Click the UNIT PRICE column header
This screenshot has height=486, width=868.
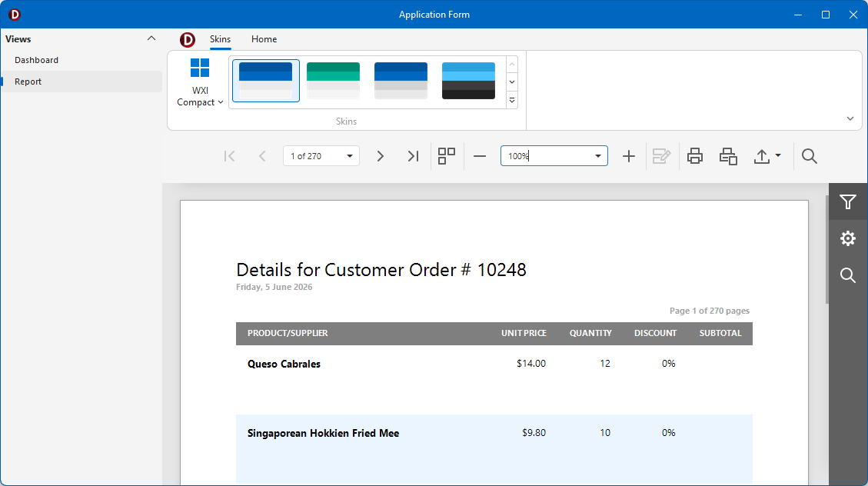[x=524, y=333]
